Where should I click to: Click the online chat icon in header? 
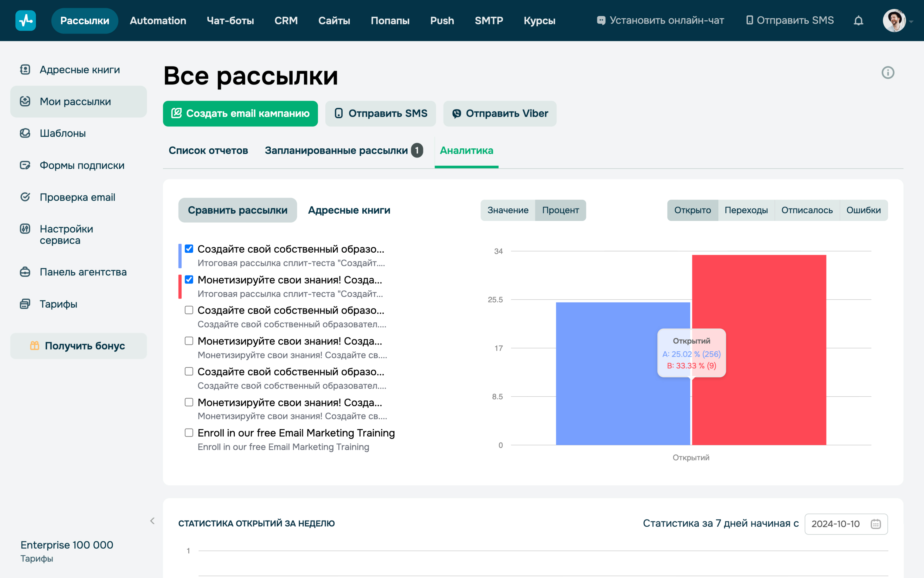601,20
